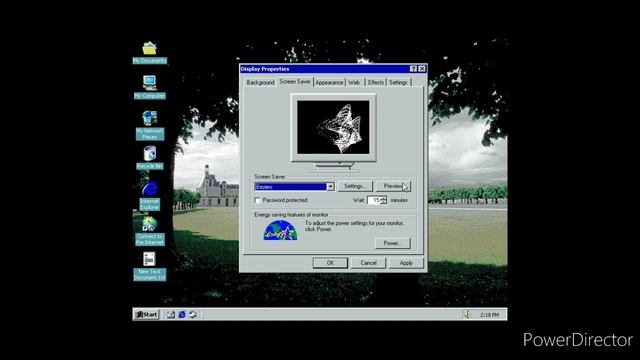This screenshot has width=640, height=360.
Task: Click the Power... button
Action: click(393, 243)
